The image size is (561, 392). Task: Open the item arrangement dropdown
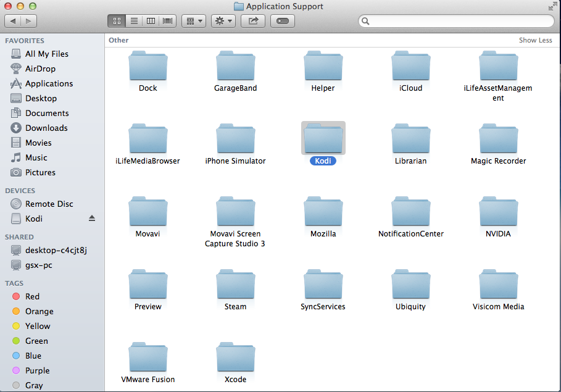tap(193, 20)
